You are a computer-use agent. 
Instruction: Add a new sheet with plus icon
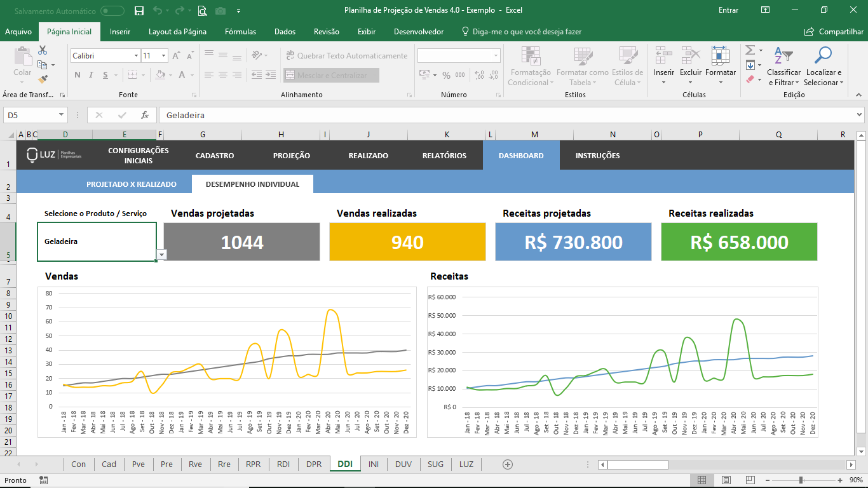click(x=507, y=464)
